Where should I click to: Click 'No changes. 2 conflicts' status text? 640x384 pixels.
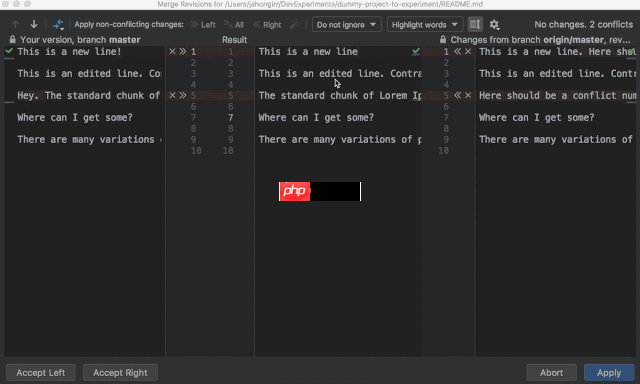pyautogui.click(x=584, y=24)
